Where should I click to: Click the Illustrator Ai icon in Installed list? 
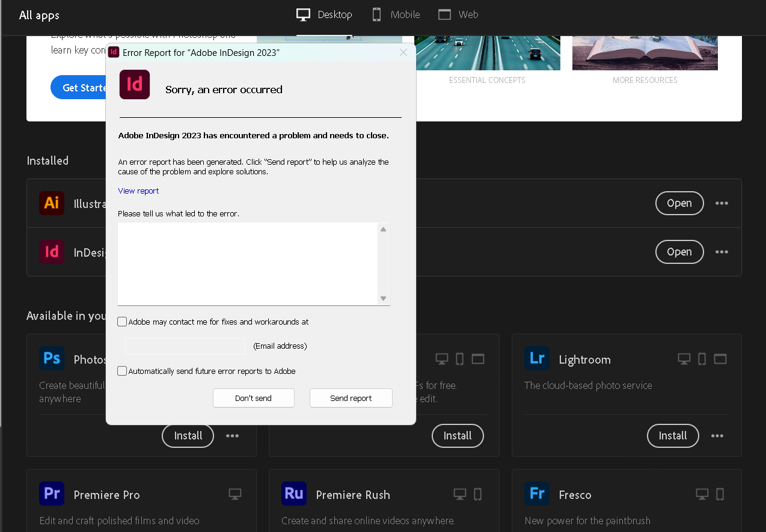pos(52,203)
